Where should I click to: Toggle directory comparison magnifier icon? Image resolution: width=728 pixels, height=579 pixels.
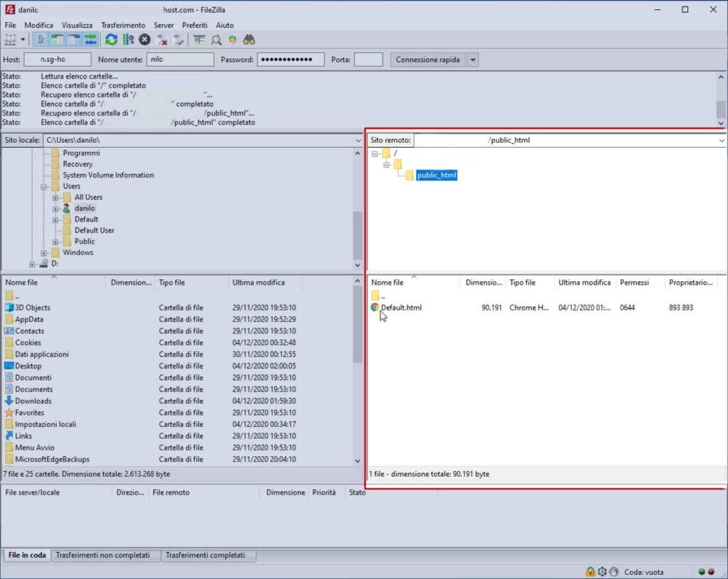click(x=216, y=40)
